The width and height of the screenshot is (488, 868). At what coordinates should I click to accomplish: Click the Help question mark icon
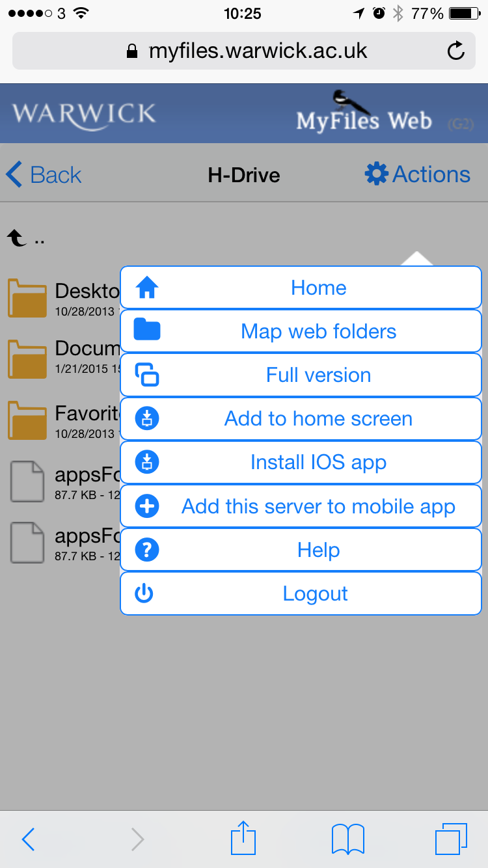pyautogui.click(x=147, y=550)
